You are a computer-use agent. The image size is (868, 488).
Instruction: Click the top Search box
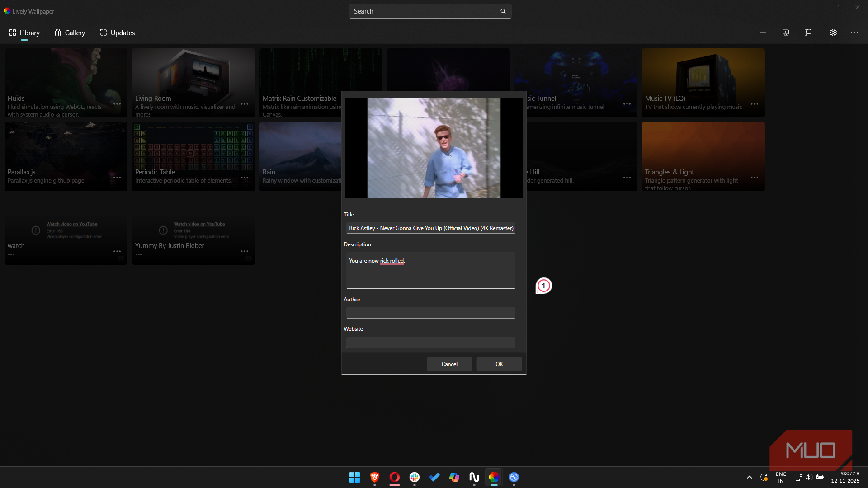(430, 11)
